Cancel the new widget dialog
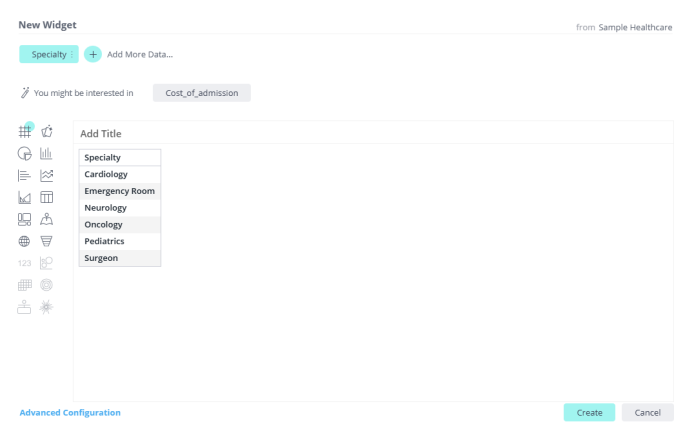The height and width of the screenshot is (442, 694). pyautogui.click(x=647, y=412)
